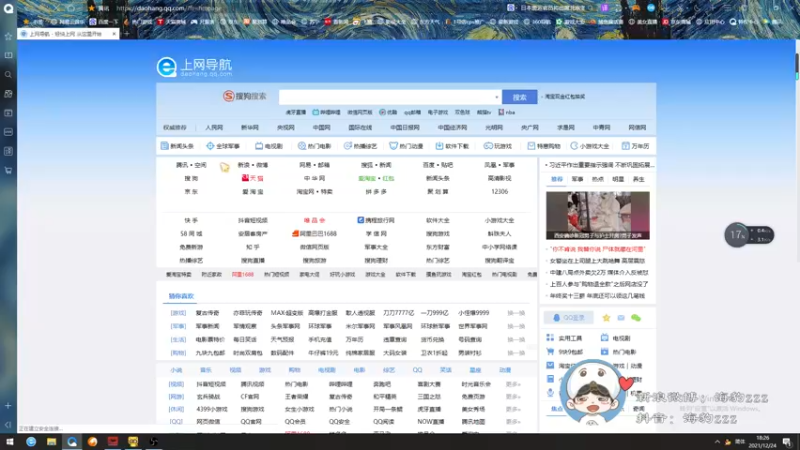Screen dimensions: 800x450
Task: Click 更多 in the 网游 row
Action: point(513,396)
